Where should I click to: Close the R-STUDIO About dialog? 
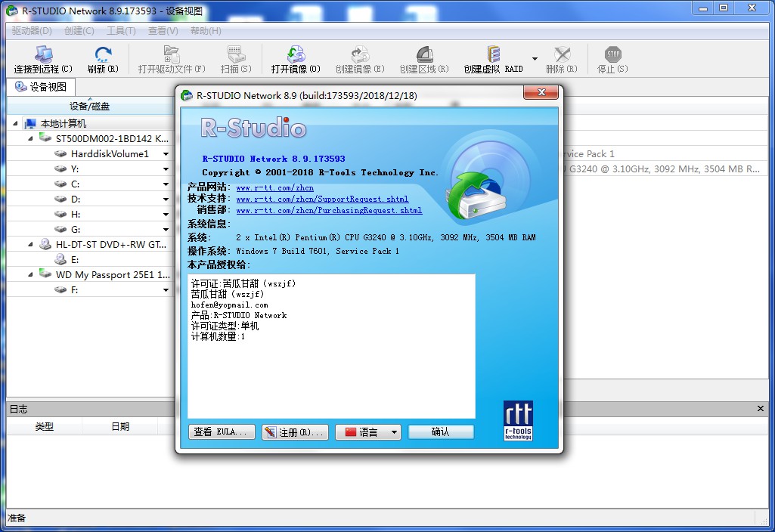[x=541, y=92]
